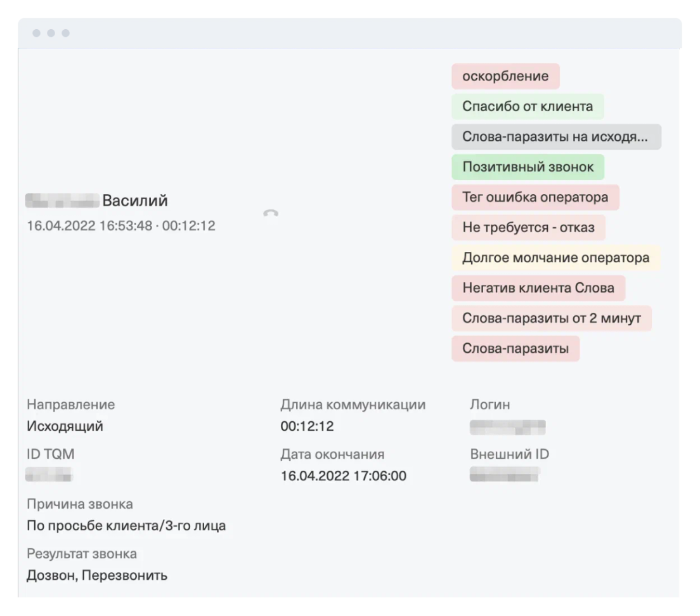
Task: Click the call reason "По просьбе клиента/3-го лица"
Action: (126, 526)
